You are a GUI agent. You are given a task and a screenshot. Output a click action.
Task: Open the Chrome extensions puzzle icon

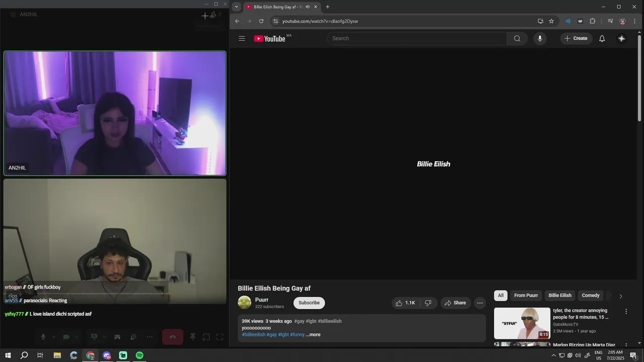coord(592,21)
